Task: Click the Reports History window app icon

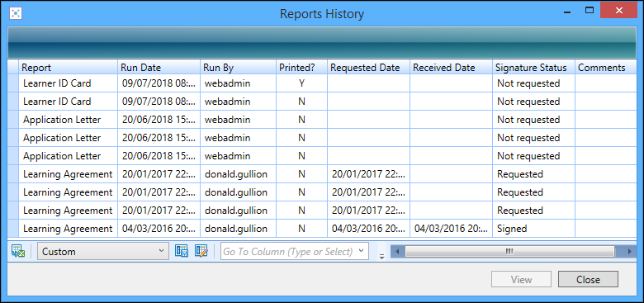Action: tap(15, 13)
